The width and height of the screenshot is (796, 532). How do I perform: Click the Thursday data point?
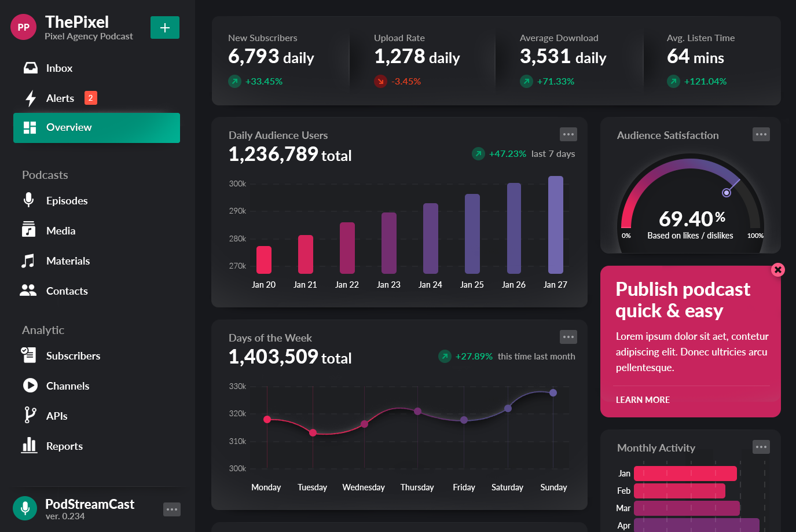coord(417,411)
